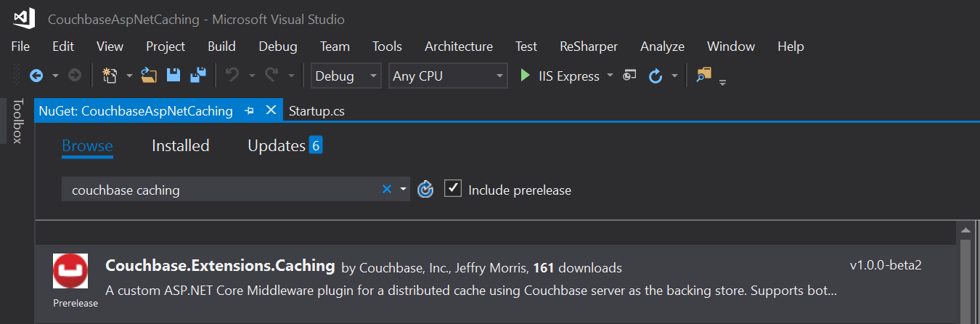
Task: Click the Toolbox side panel tab
Action: [17, 121]
